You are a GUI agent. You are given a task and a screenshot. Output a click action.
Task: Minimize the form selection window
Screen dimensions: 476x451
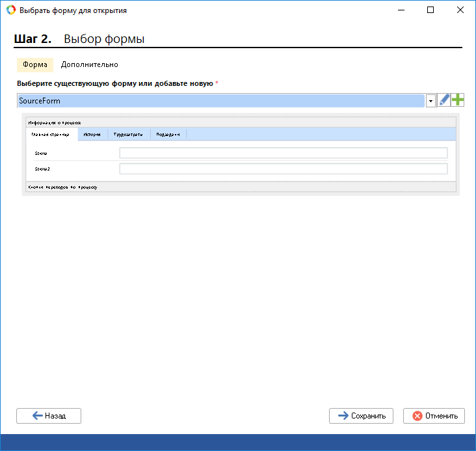(x=400, y=10)
